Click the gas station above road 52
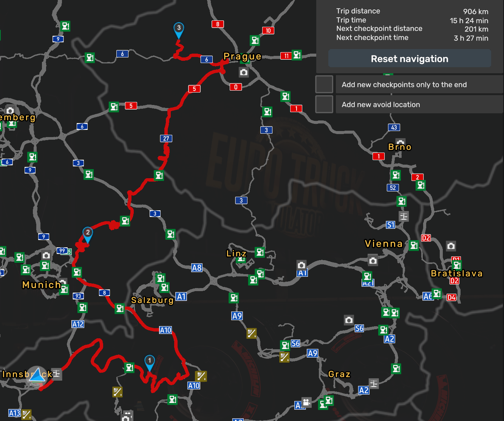 point(396,175)
